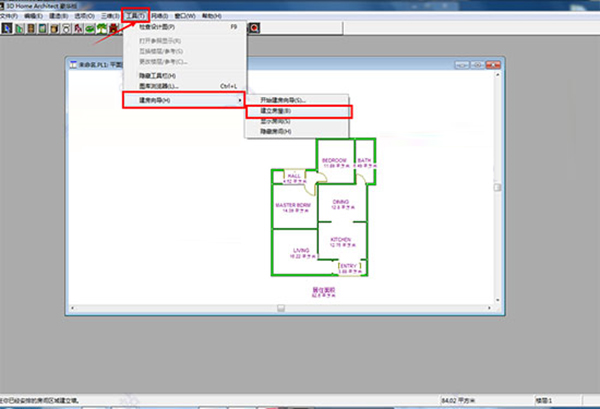The width and height of the screenshot is (600, 409).
Task: Click the KITCHEN room label
Action: point(341,240)
